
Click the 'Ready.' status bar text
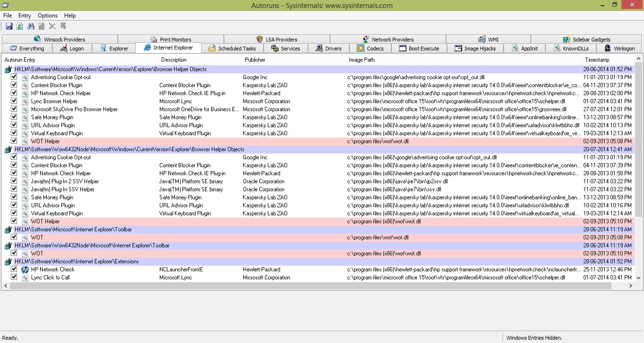click(10, 338)
